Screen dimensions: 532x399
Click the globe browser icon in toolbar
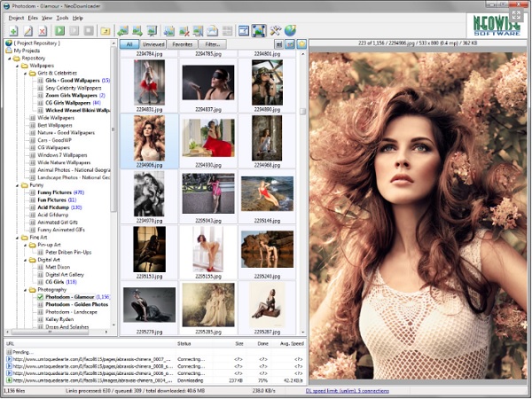tap(289, 31)
